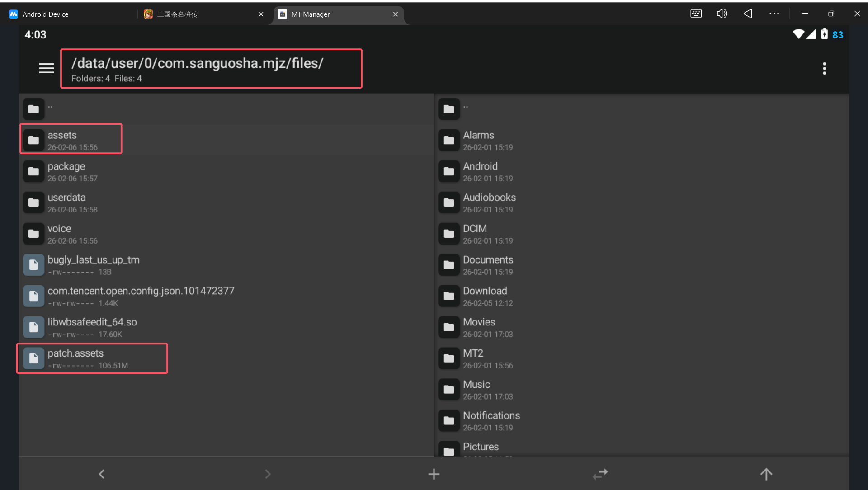This screenshot has height=490, width=868.
Task: Open the assets folder
Action: [x=62, y=140]
